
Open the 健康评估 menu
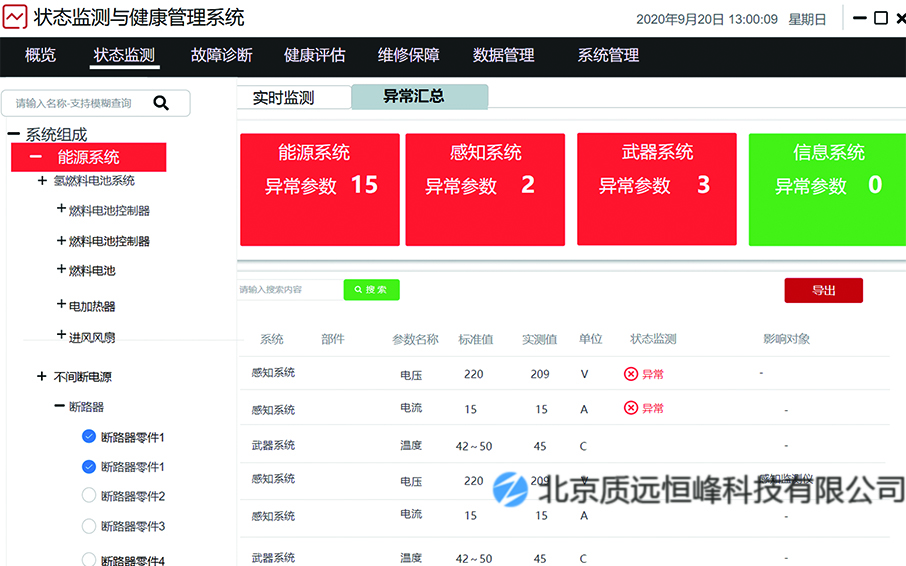(x=314, y=55)
